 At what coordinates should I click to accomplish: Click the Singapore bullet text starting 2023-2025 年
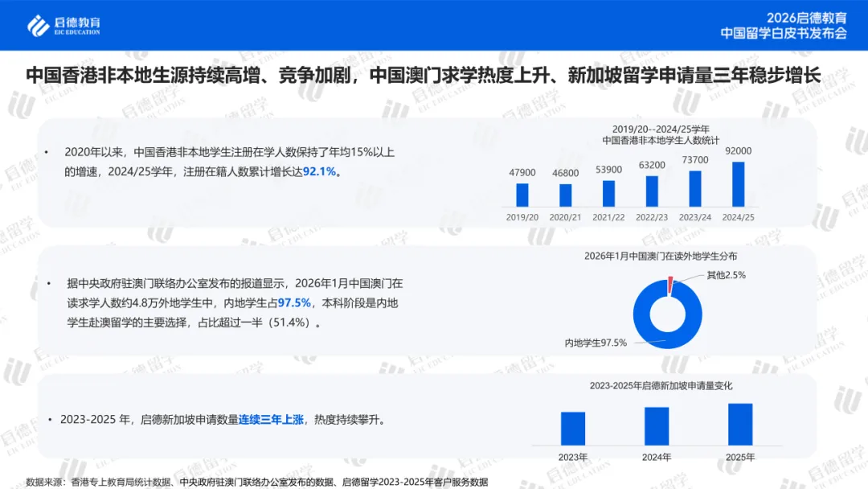[x=223, y=420]
